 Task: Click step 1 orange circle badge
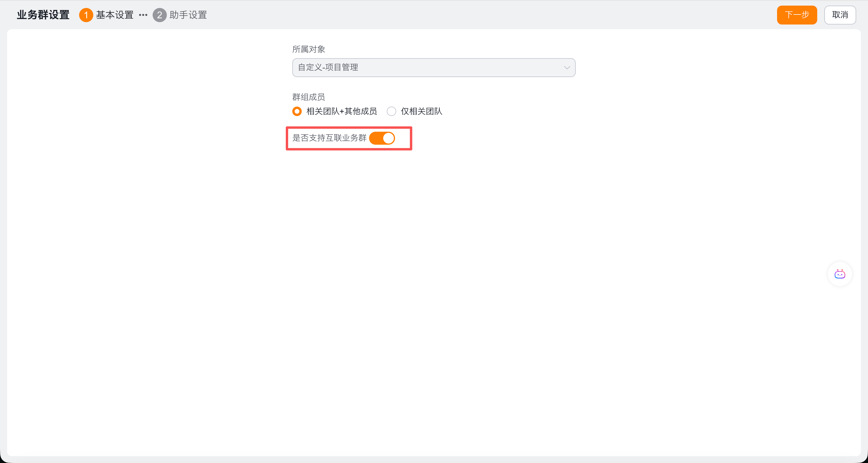(86, 15)
